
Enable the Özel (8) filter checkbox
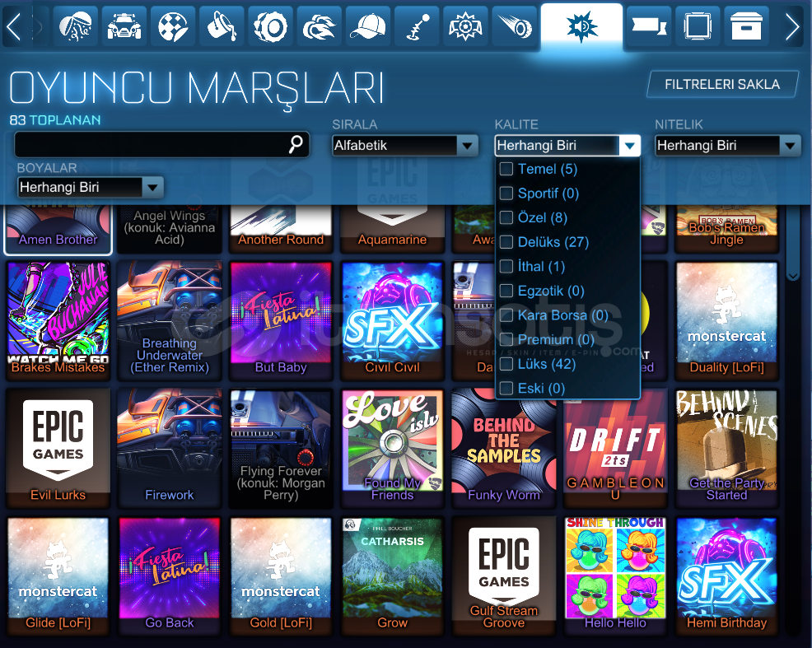[x=506, y=217]
